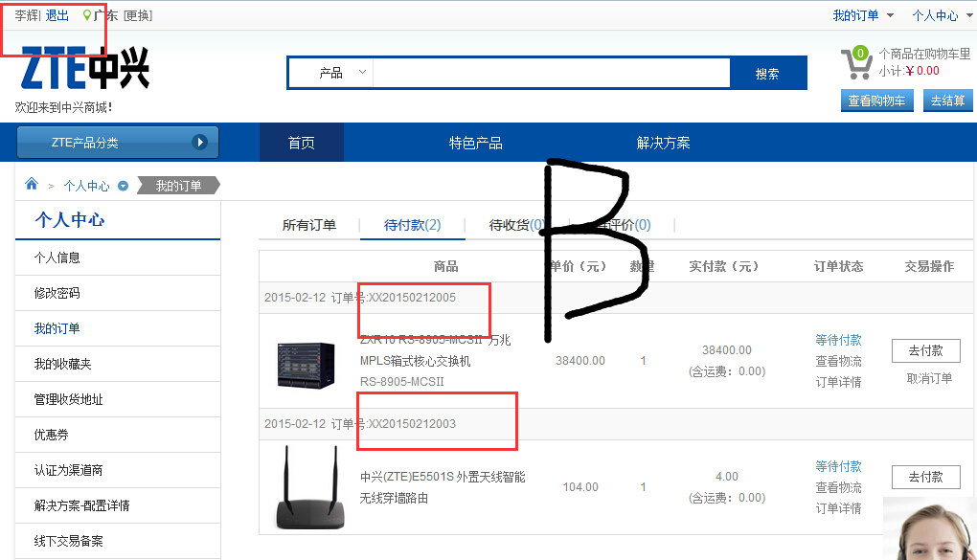Click 订单详情 for the router order

coord(838,508)
